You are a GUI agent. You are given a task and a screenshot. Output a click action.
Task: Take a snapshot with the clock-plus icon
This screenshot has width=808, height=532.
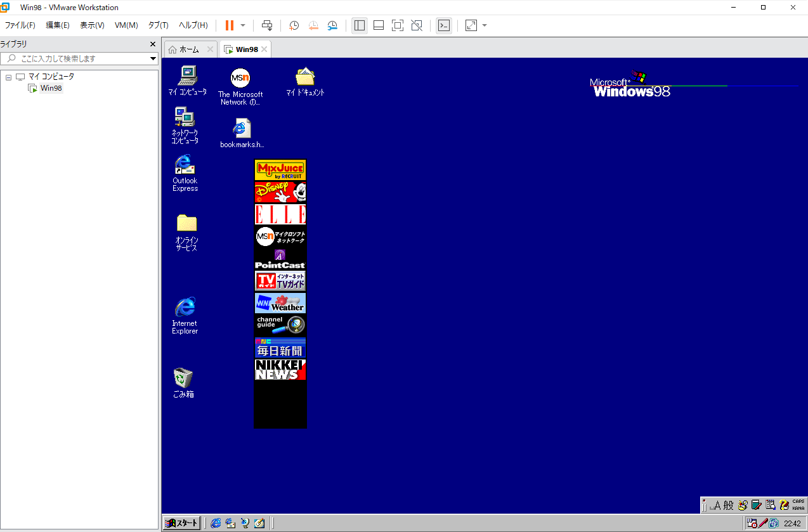pos(294,25)
